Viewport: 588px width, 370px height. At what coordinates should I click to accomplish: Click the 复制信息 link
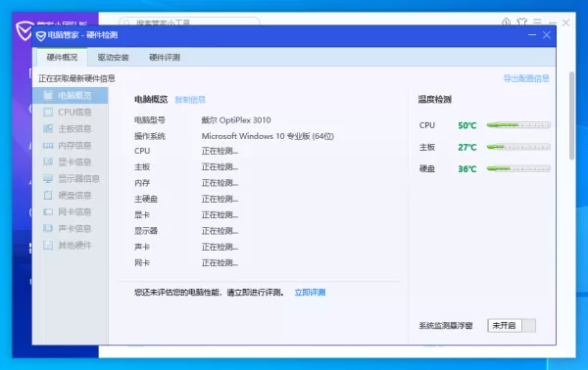click(x=190, y=100)
